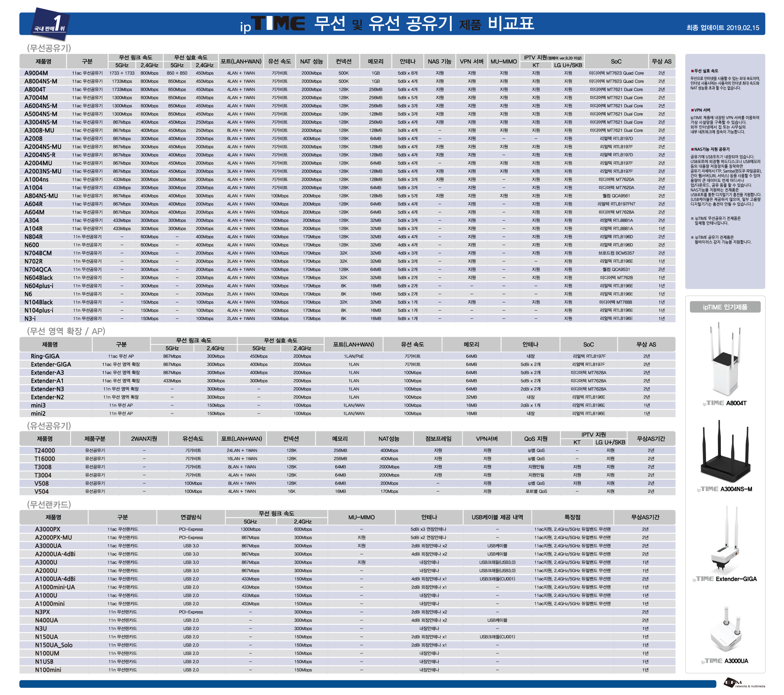Select the N604plus-i product name
Viewport: 784px width, 695px height.
pyautogui.click(x=39, y=286)
